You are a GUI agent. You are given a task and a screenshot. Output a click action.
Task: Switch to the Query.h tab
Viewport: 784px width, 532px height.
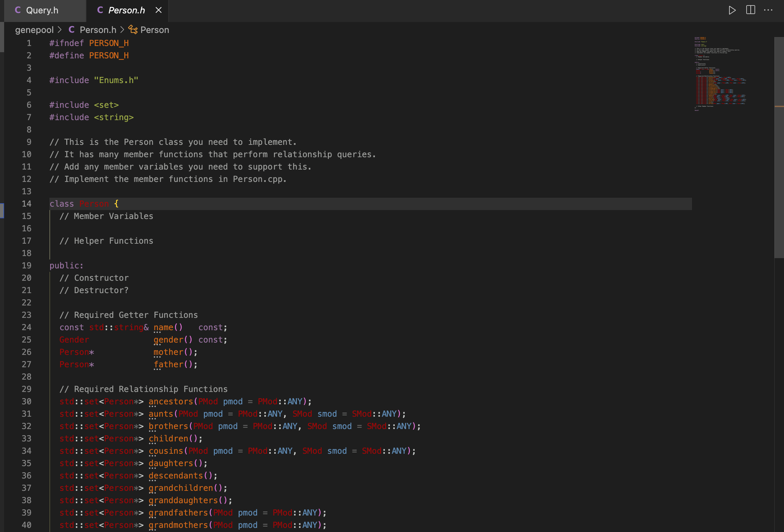coord(42,10)
